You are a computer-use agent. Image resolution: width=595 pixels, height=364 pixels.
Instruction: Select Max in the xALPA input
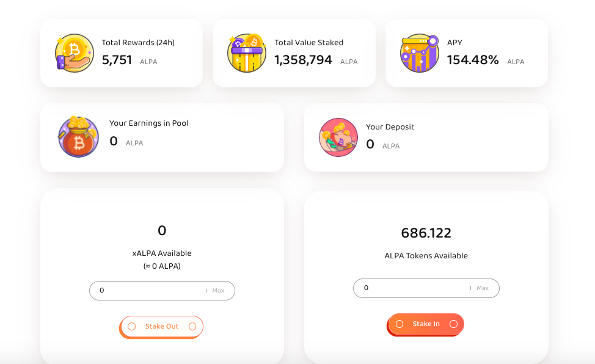[218, 290]
